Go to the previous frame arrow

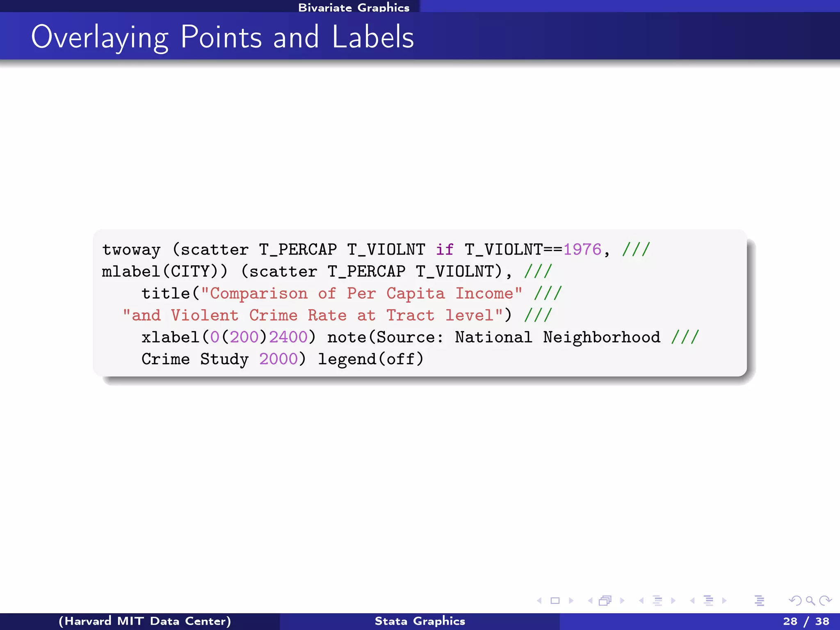(x=590, y=601)
